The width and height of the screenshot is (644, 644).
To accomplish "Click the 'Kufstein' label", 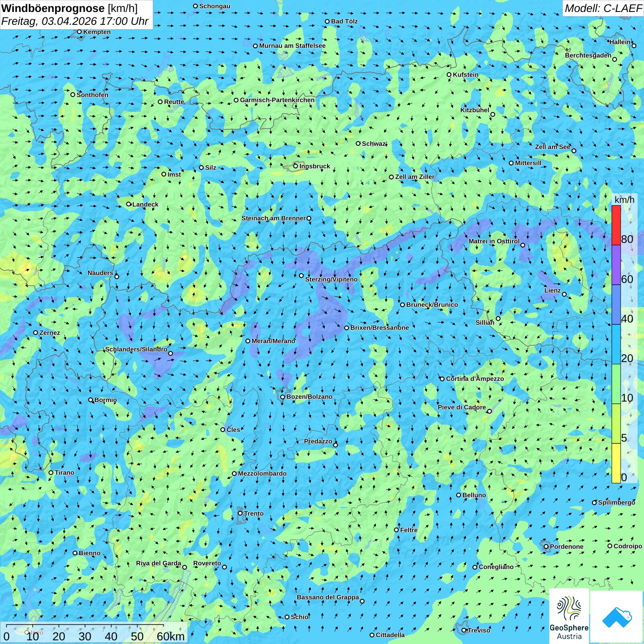I will 466,75.
